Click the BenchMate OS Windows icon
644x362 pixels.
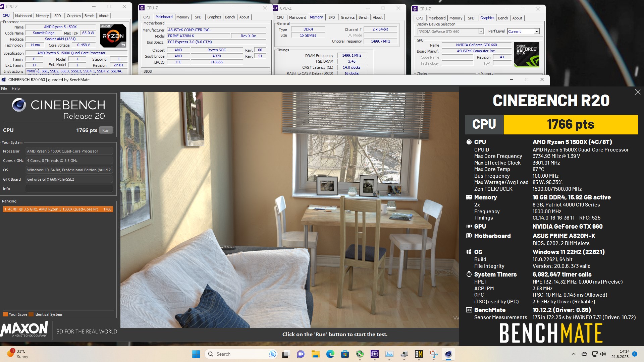[469, 252]
